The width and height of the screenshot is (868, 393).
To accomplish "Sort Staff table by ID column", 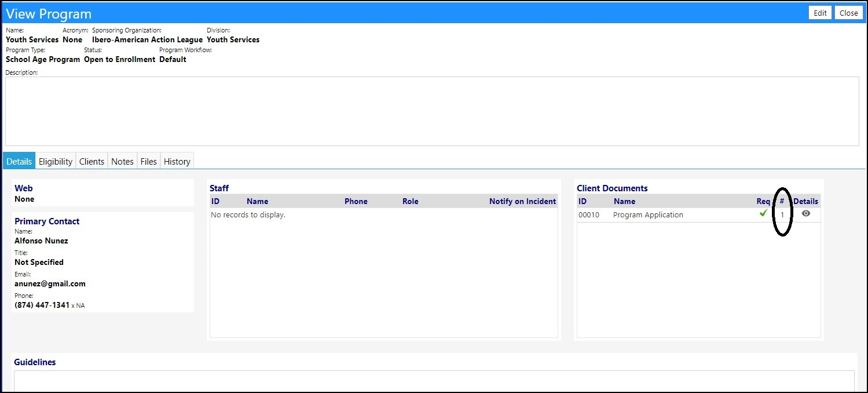I will pos(215,201).
